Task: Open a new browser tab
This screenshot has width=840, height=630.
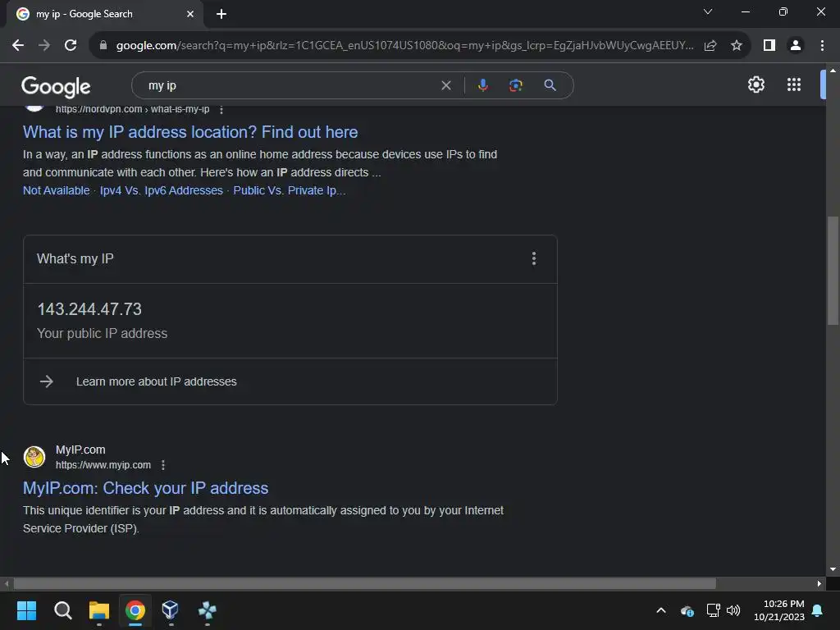Action: click(x=221, y=14)
